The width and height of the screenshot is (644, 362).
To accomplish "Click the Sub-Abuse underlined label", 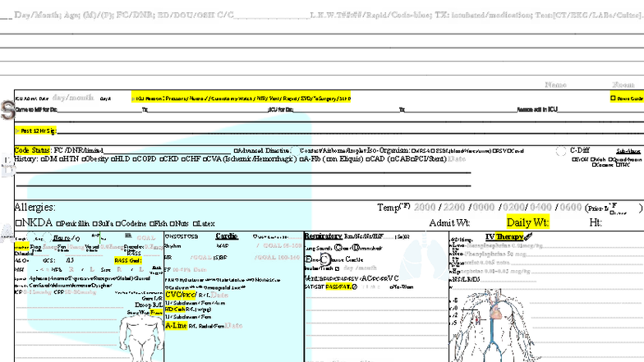I will [x=628, y=151].
